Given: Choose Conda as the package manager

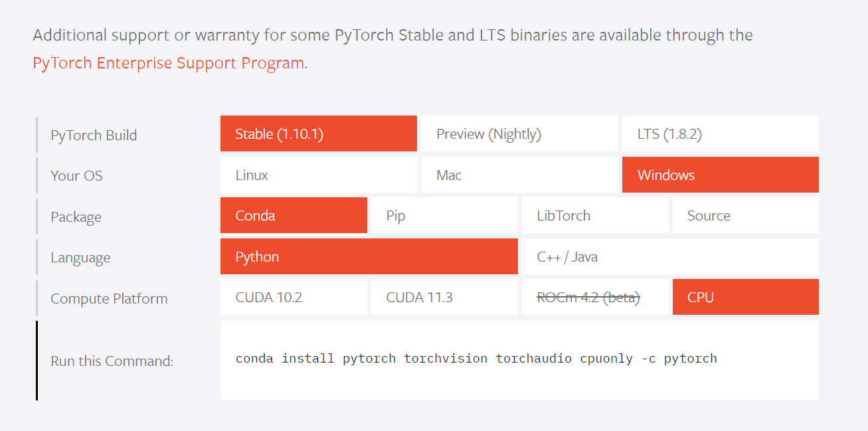Looking at the screenshot, I should (x=293, y=215).
